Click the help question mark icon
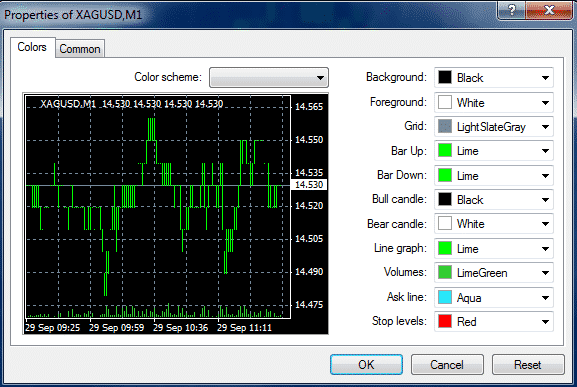577x387 pixels. 511,10
